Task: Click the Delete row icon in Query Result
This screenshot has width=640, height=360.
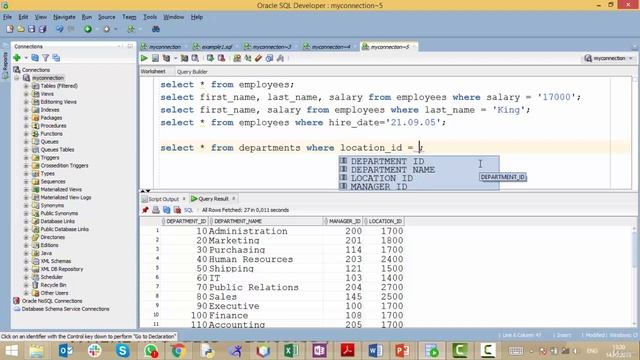Action: click(177, 210)
